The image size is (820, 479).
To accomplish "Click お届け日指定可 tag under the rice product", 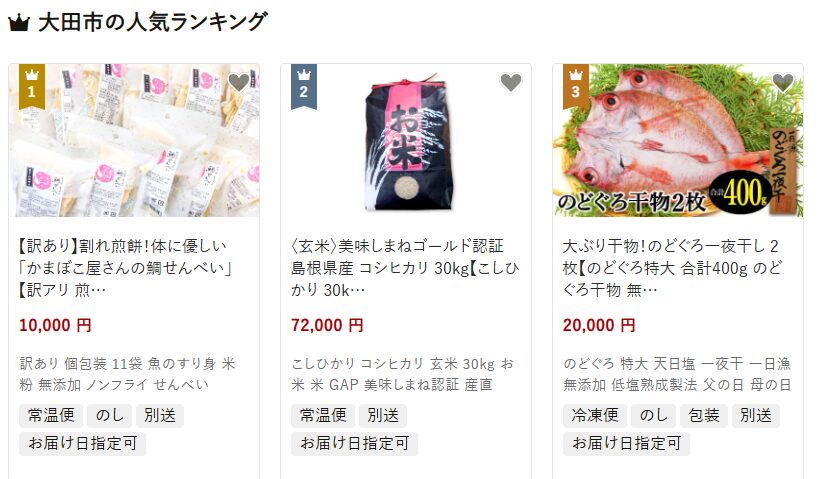I will pos(354,443).
